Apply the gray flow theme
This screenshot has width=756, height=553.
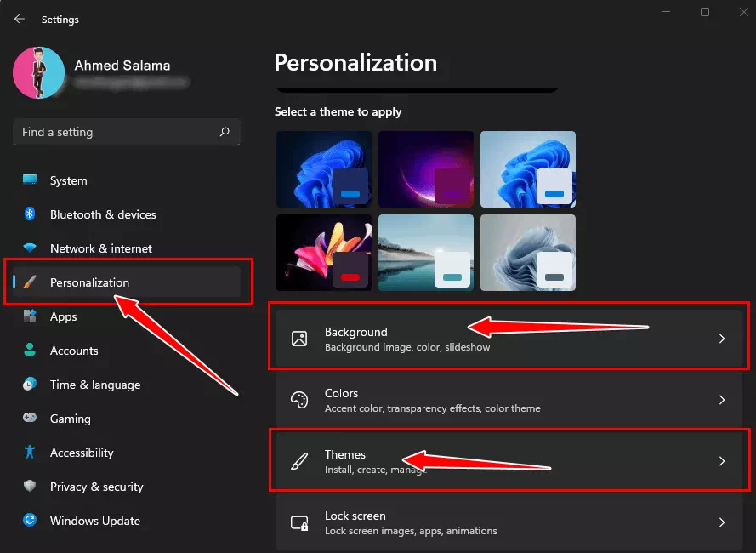528,253
